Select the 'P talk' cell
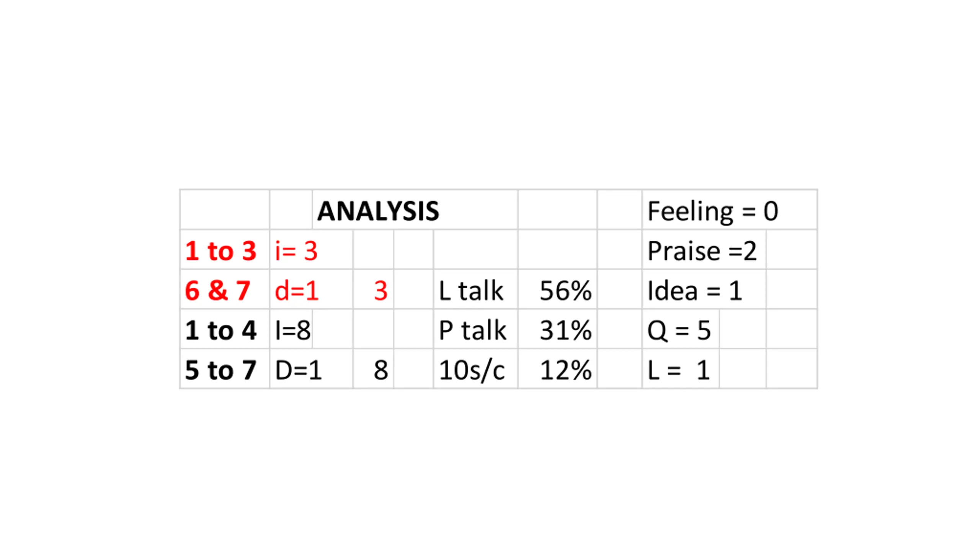This screenshot has width=980, height=551. click(475, 329)
